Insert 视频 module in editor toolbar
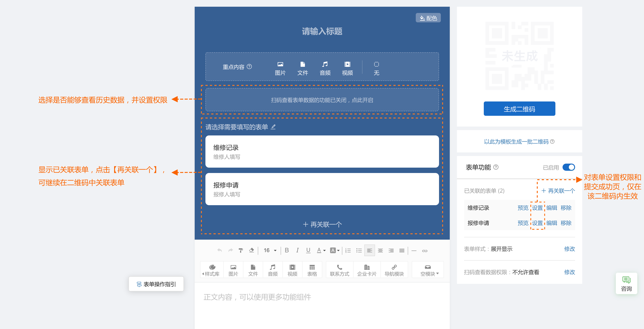The image size is (644, 329). [292, 270]
